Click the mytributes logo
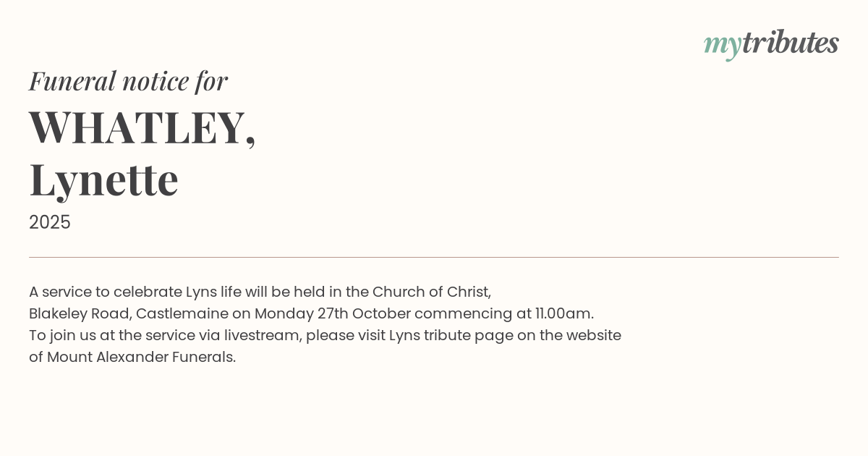This screenshot has height=456, width=868. pyautogui.click(x=771, y=43)
